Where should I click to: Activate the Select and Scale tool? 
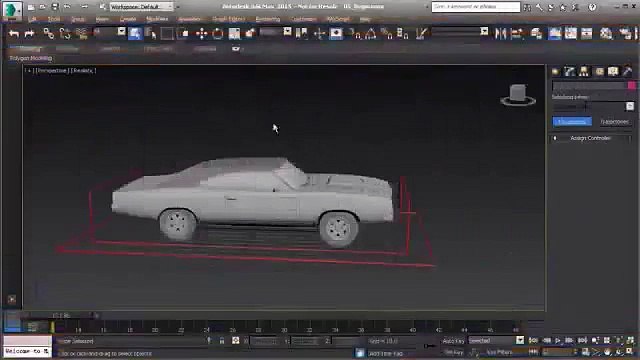click(x=234, y=33)
